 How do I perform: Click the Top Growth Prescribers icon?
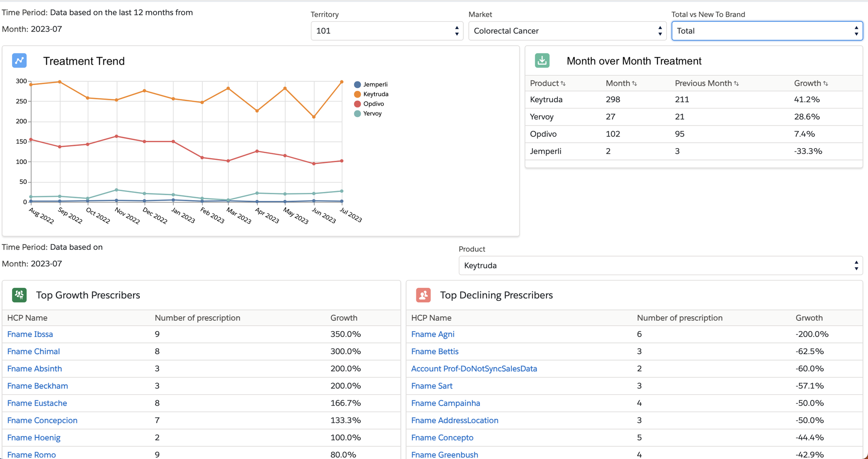click(x=19, y=295)
